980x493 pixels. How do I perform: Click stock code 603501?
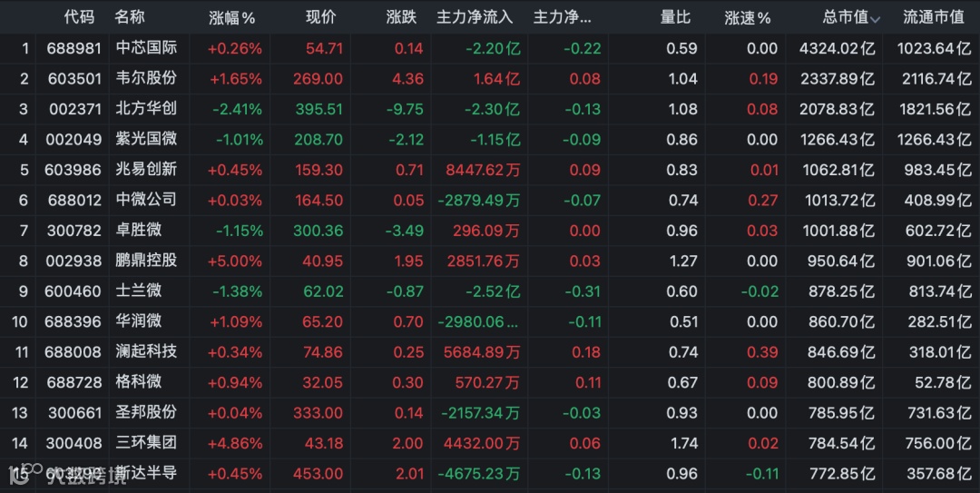pos(73,79)
